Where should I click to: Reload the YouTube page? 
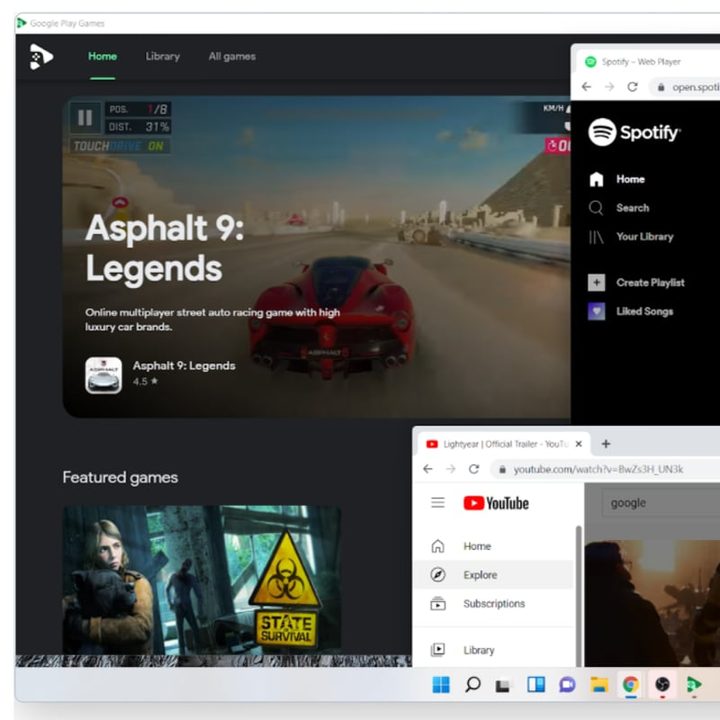[474, 469]
